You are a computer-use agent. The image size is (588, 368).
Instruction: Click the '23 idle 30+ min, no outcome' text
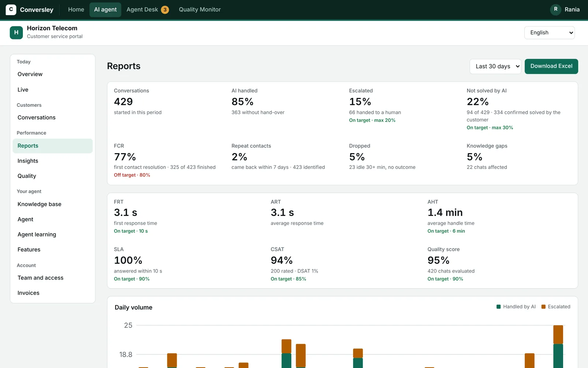(382, 167)
